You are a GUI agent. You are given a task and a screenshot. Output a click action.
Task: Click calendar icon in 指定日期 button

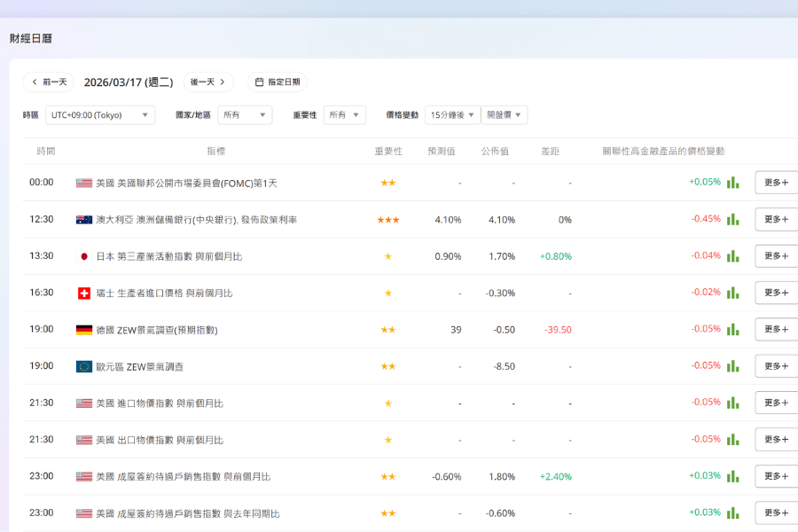(260, 82)
